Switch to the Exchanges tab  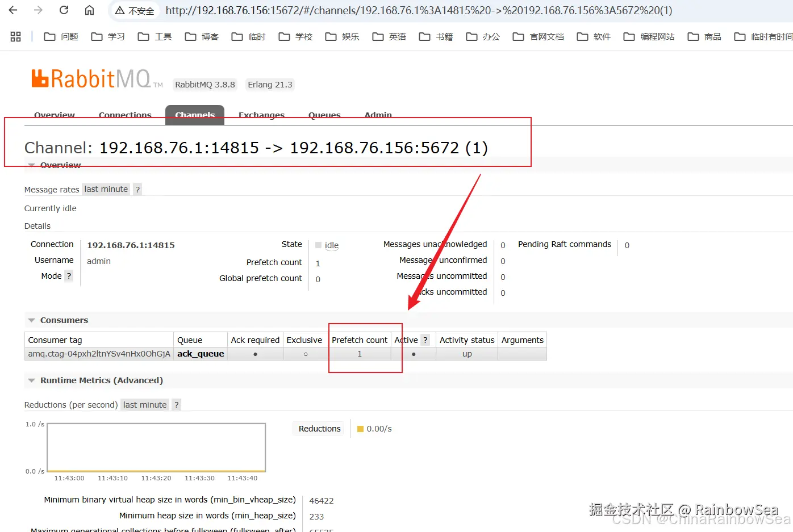(x=261, y=115)
